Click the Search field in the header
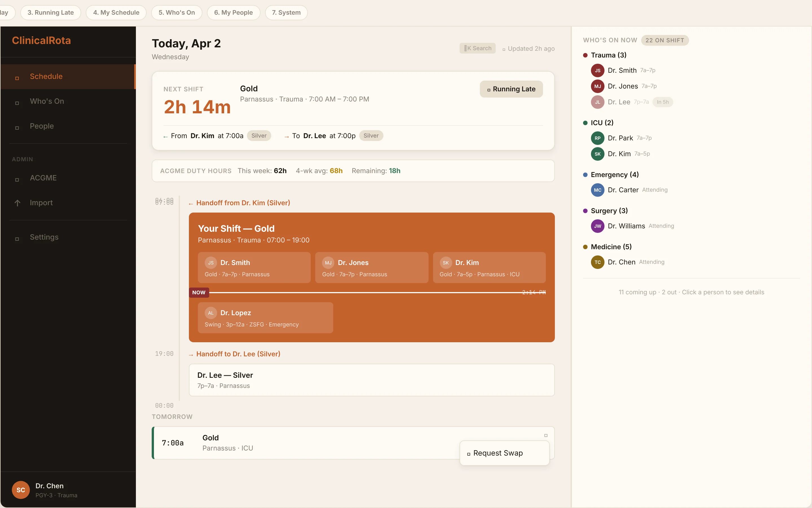Viewport: 812px width, 508px height. (477, 48)
